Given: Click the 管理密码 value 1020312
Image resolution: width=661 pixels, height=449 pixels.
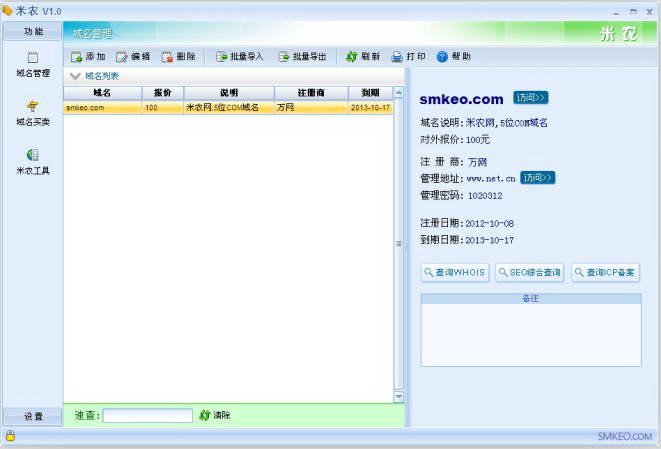Looking at the screenshot, I should 485,196.
